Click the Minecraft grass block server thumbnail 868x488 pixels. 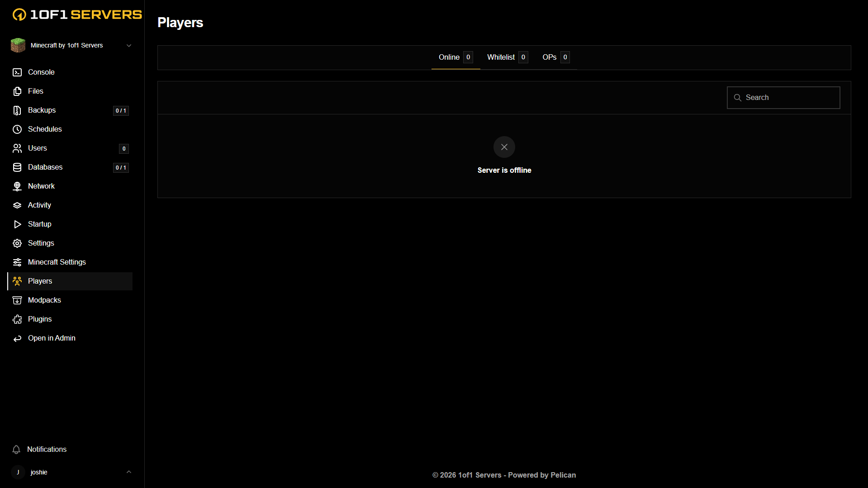[x=18, y=45]
